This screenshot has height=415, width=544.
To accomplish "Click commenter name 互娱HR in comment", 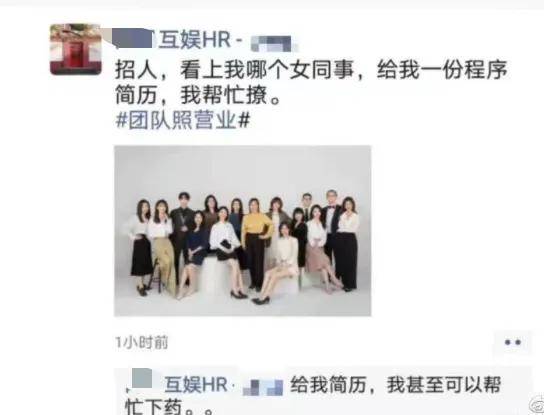I will tap(196, 384).
